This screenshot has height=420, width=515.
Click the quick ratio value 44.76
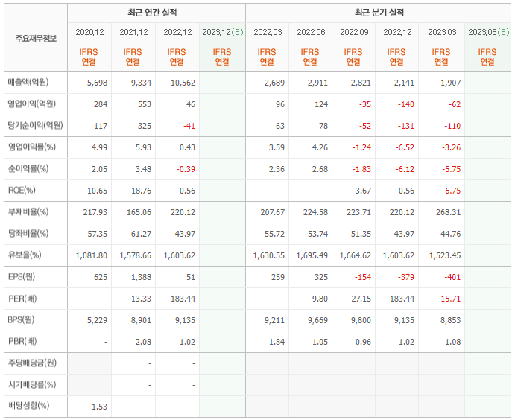451,235
